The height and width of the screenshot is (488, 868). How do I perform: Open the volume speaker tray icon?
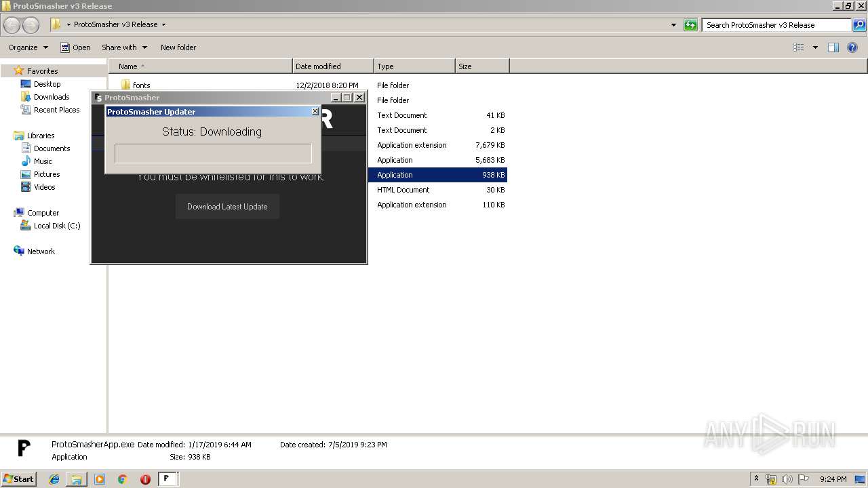tap(787, 479)
